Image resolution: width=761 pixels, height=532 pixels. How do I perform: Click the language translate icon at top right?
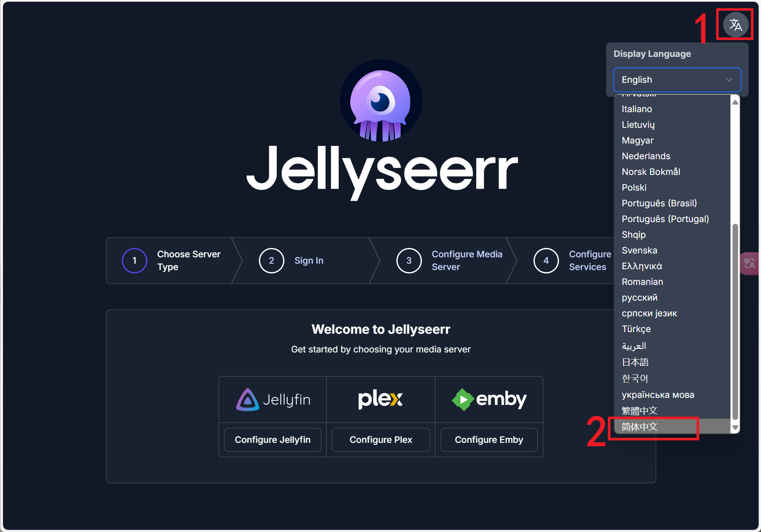pos(736,25)
